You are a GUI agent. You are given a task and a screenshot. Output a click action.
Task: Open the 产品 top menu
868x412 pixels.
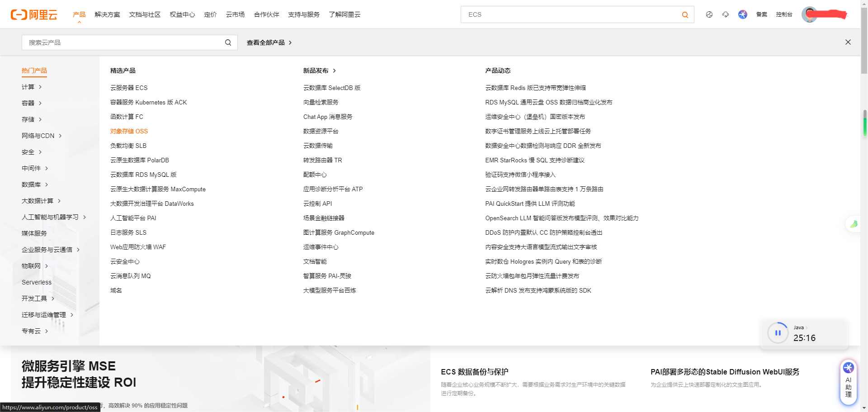click(79, 14)
